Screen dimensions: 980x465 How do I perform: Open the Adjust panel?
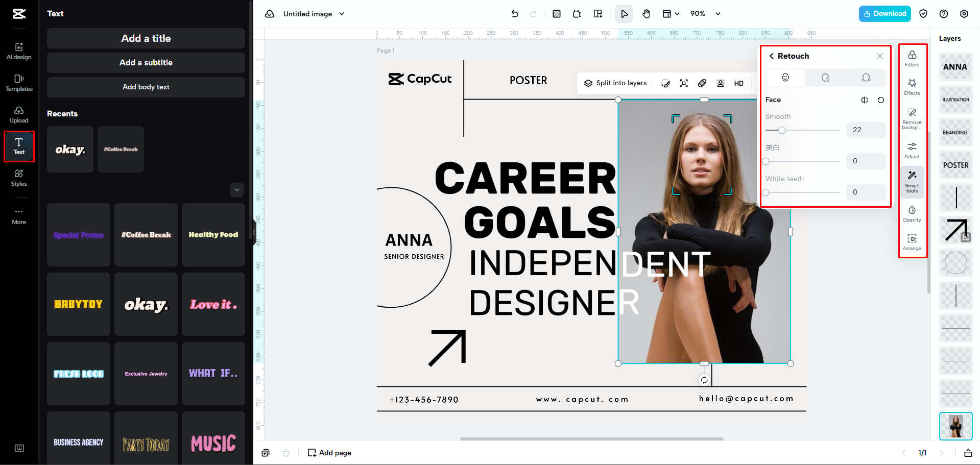pos(912,149)
